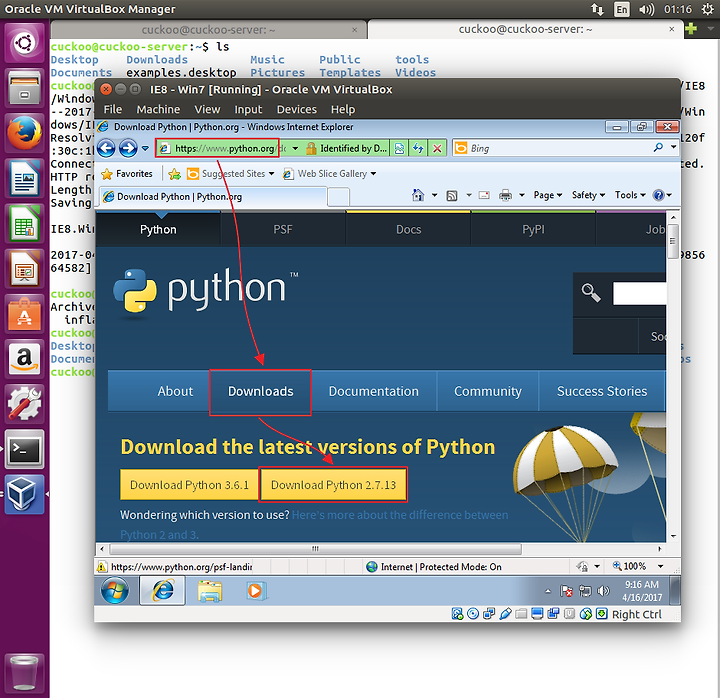Screen dimensions: 720x698
Task: Open the IE Page menu
Action: click(x=547, y=195)
